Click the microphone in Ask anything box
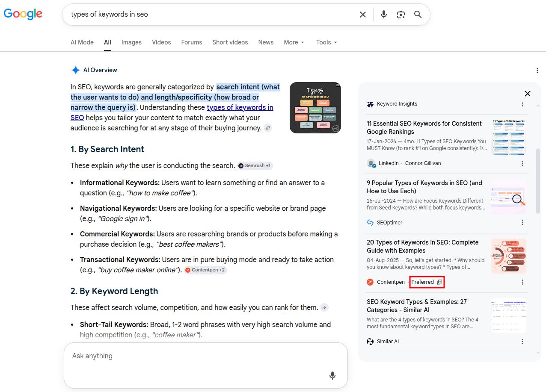The height and width of the screenshot is (392, 546). click(x=332, y=375)
